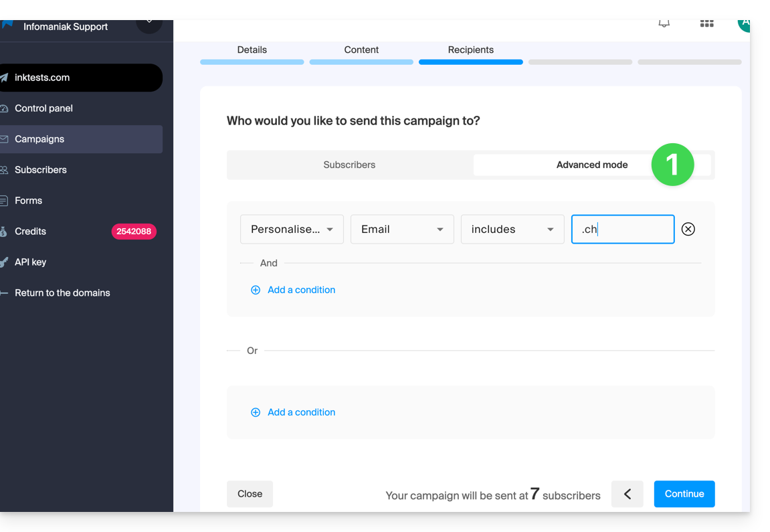Click Return to the domains
770x532 pixels.
tap(62, 292)
